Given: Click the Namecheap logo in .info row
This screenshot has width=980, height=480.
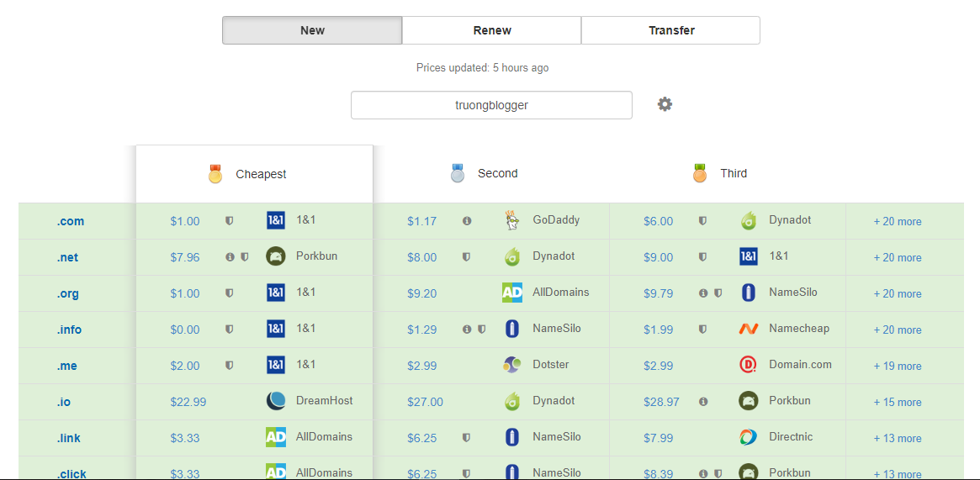Looking at the screenshot, I should (748, 329).
